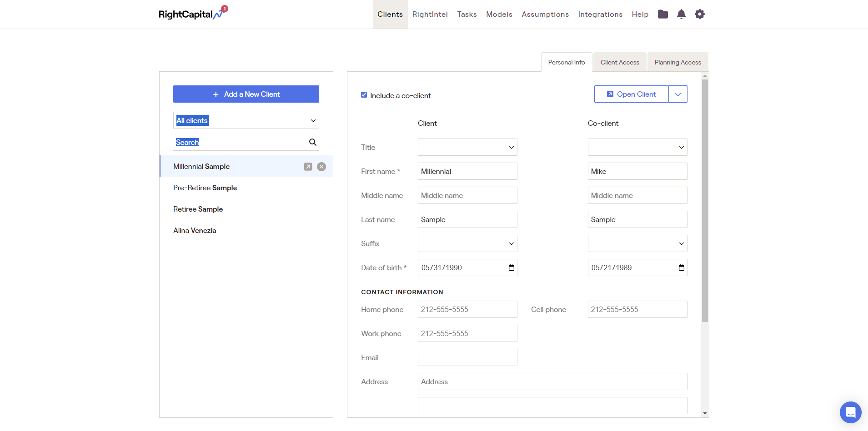Uncheck Include a co-client checkbox
868x431 pixels.
point(364,95)
